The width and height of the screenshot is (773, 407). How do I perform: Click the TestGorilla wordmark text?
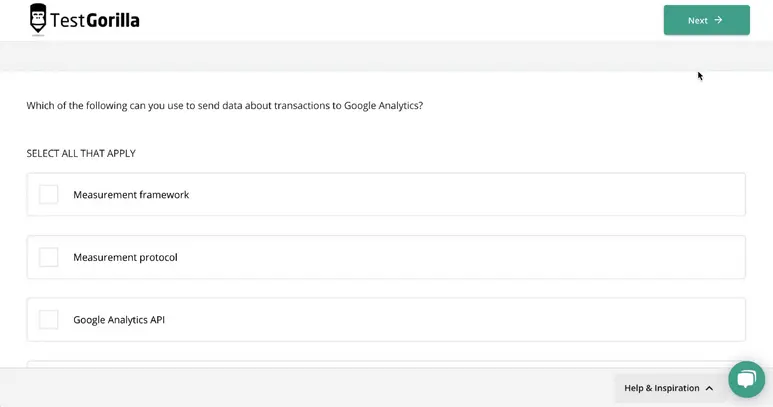[x=98, y=20]
